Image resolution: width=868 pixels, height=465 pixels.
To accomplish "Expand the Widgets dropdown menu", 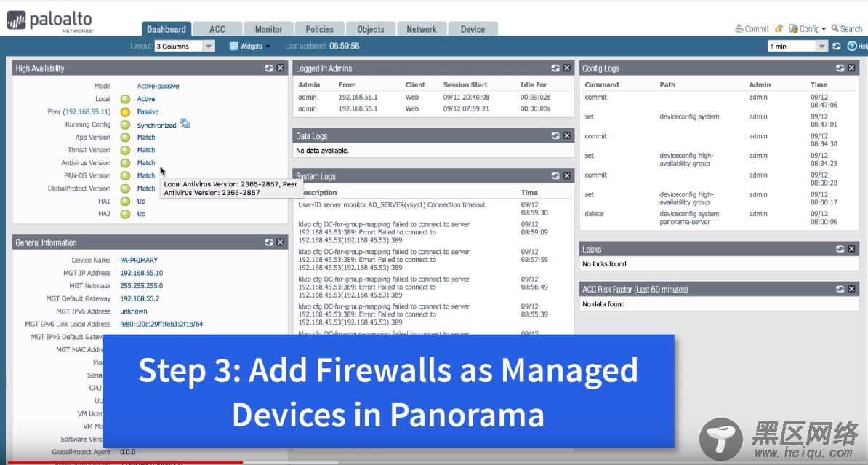I will [x=268, y=47].
